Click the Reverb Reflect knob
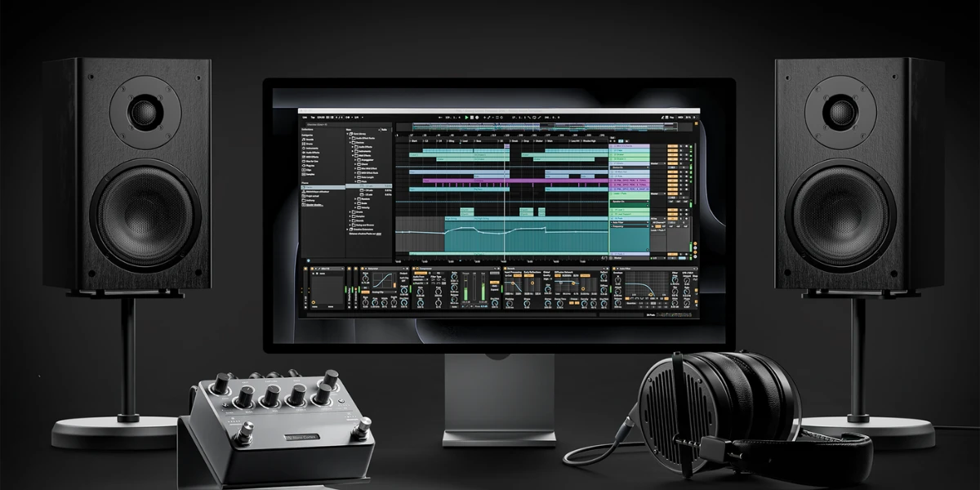 point(604,277)
